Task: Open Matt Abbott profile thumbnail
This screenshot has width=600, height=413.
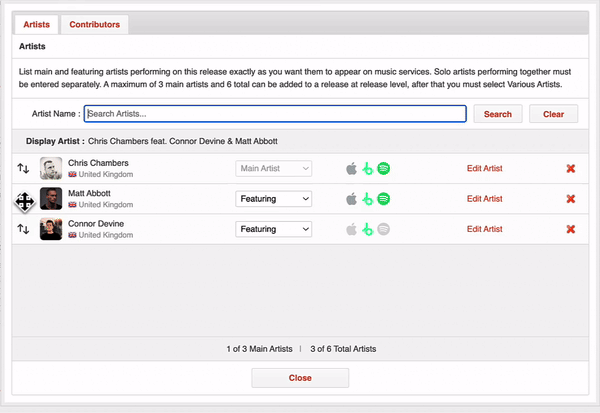Action: pyautogui.click(x=51, y=199)
